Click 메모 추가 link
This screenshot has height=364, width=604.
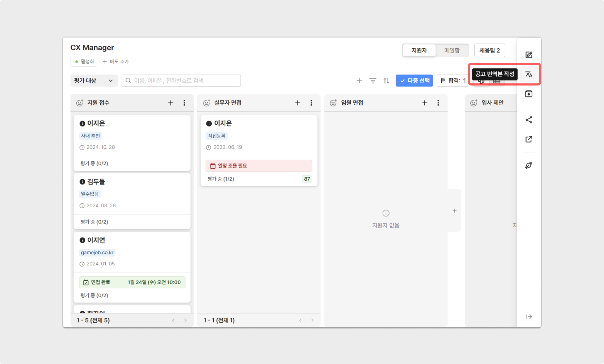[x=116, y=62]
